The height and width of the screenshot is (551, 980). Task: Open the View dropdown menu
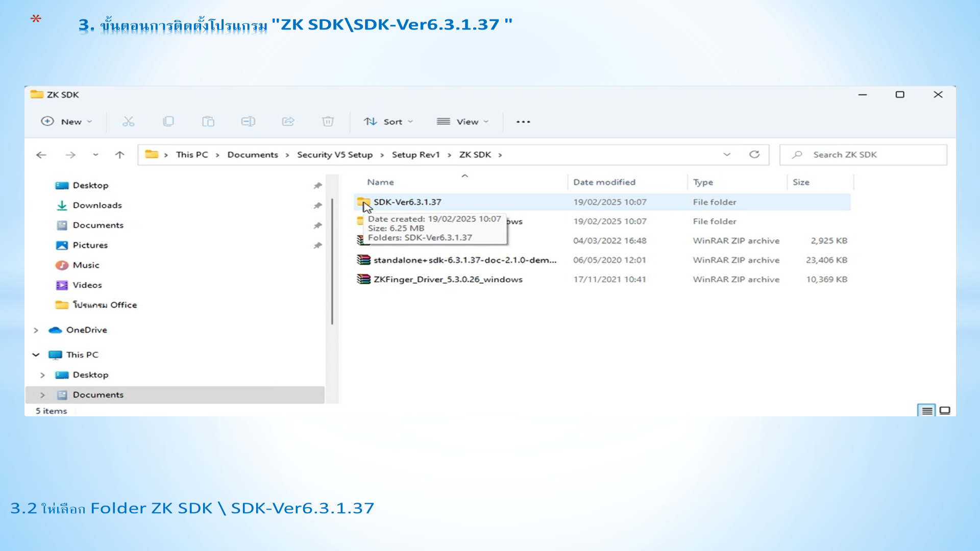tap(463, 121)
